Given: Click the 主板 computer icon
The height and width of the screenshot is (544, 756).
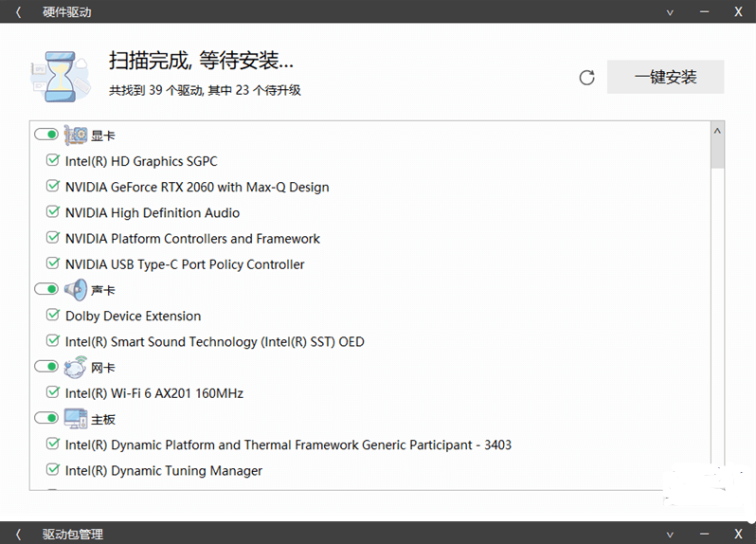Looking at the screenshot, I should pos(76,419).
